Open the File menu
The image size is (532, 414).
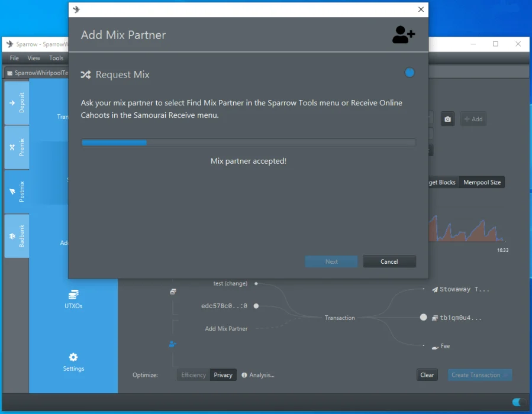14,58
